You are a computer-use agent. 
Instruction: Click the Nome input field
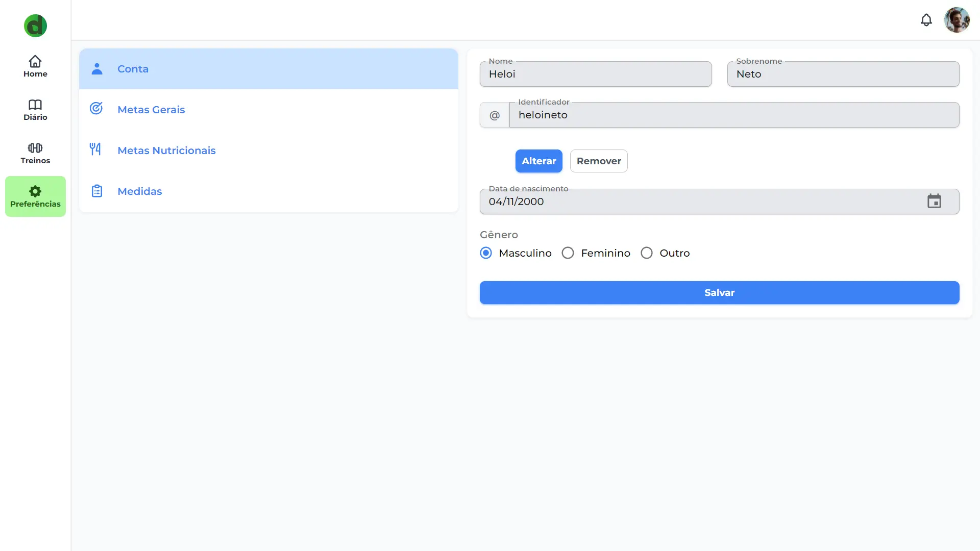coord(596,73)
